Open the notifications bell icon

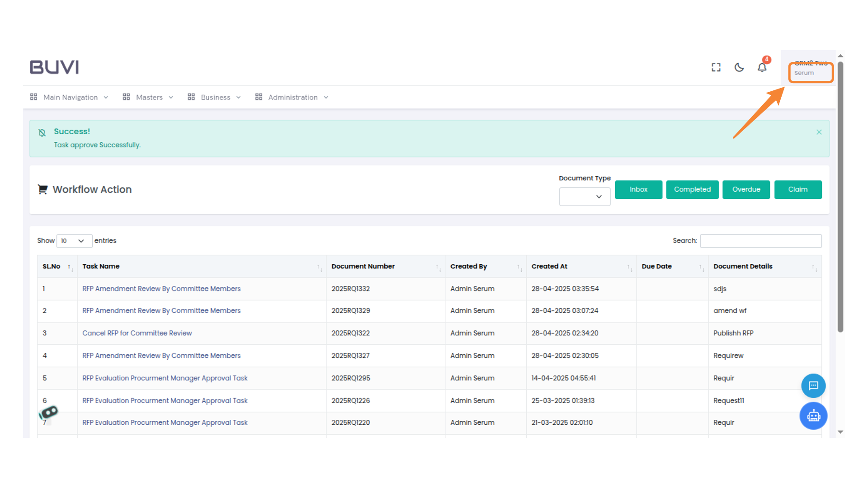click(762, 67)
